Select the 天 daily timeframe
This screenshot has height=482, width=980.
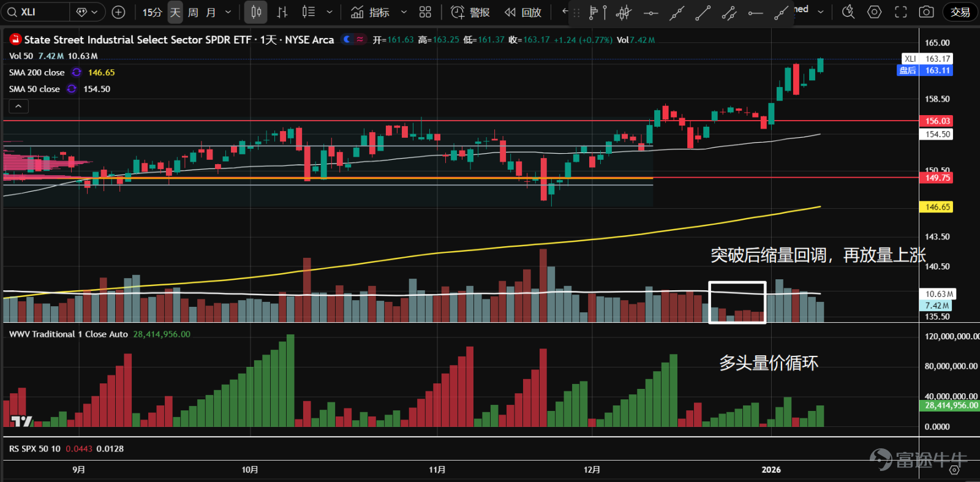click(175, 12)
